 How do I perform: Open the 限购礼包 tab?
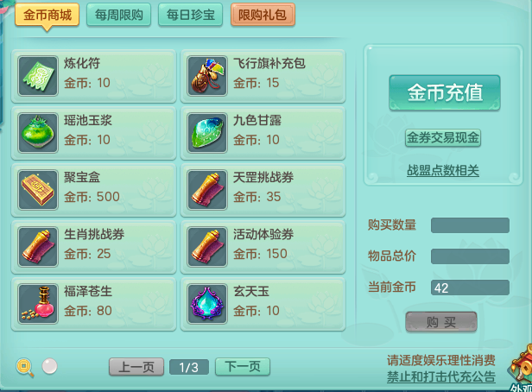[263, 15]
